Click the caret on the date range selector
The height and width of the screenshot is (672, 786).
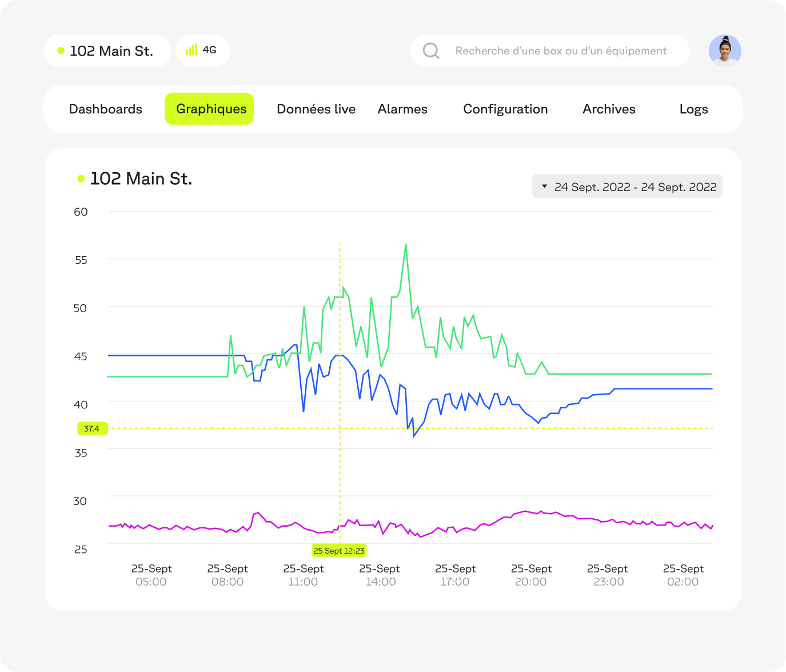coord(544,186)
